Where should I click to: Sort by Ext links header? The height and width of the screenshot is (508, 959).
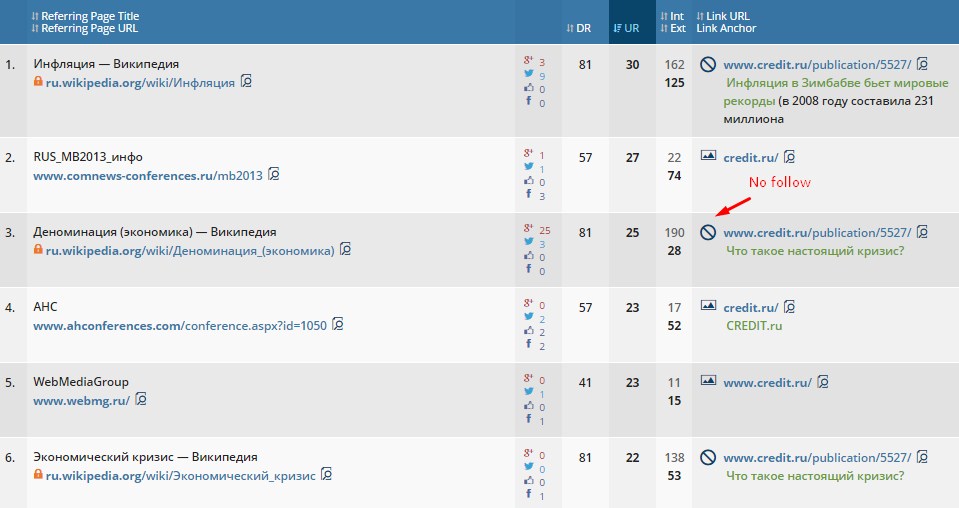point(677,28)
